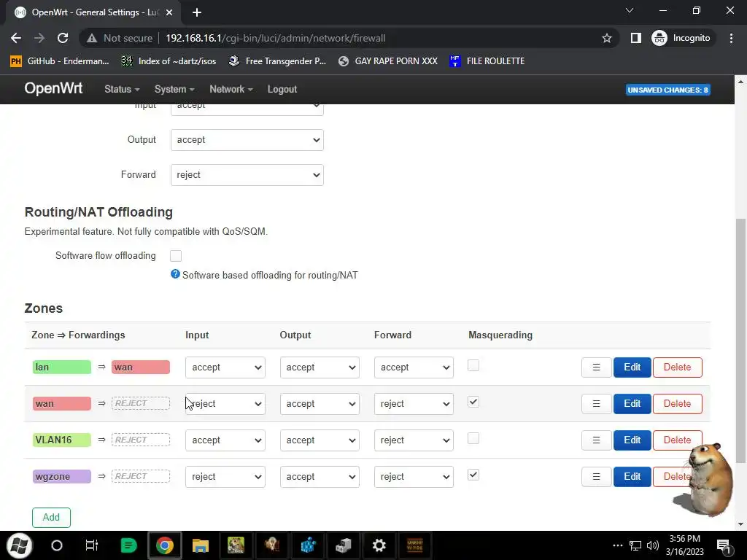
Task: View the Unsaved Changes: 8 badge
Action: click(x=668, y=90)
